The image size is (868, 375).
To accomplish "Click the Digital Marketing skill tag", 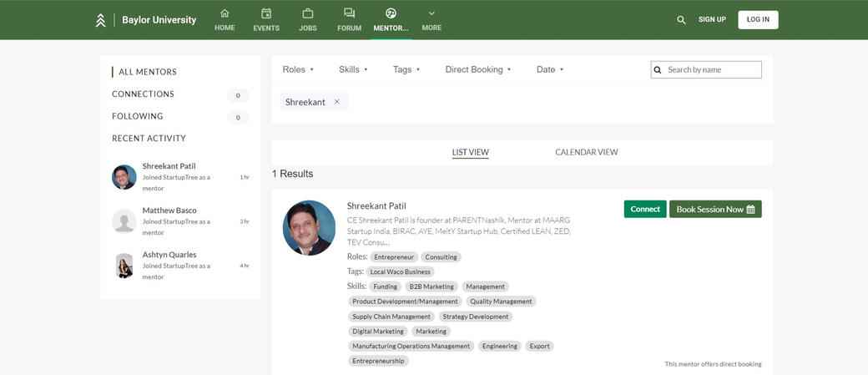I will point(378,332).
